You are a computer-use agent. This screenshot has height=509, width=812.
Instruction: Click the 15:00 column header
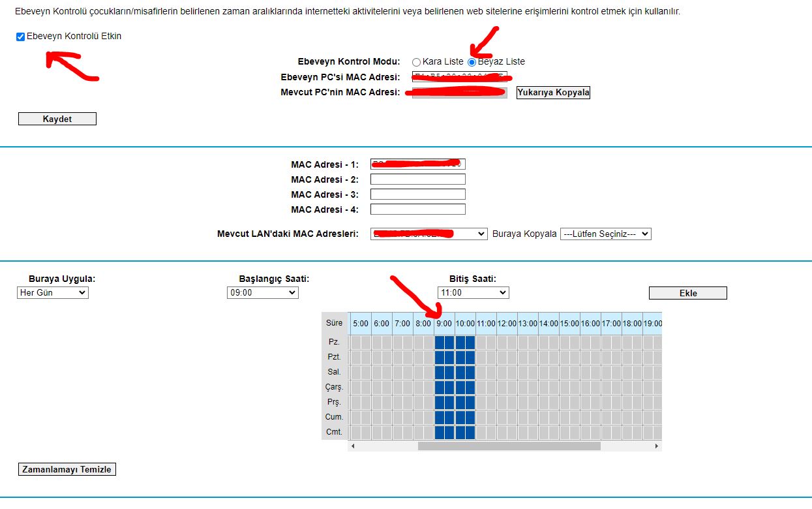pyautogui.click(x=569, y=323)
